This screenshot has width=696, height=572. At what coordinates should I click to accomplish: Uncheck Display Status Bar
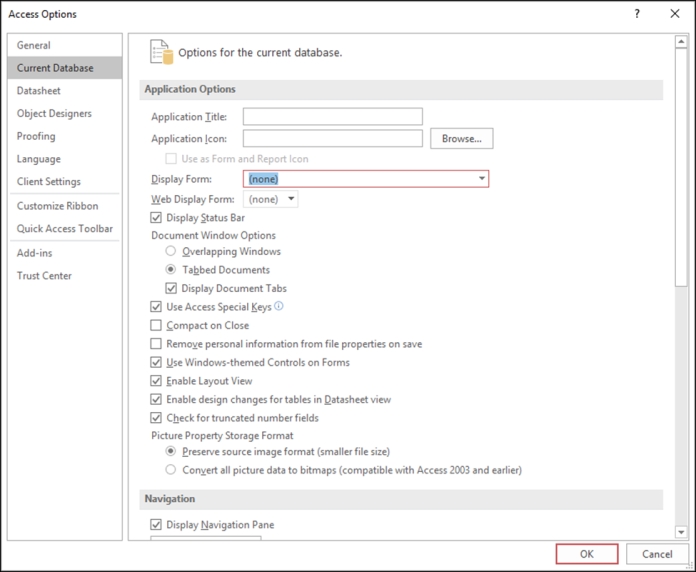(156, 218)
